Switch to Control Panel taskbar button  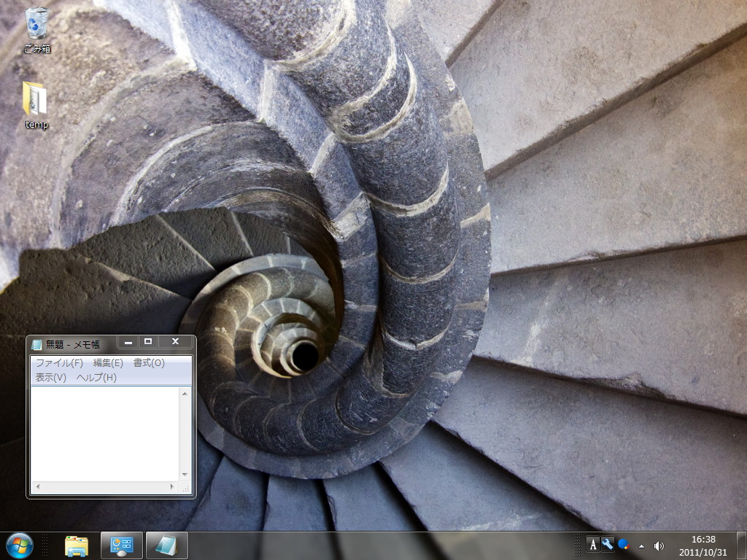(122, 545)
